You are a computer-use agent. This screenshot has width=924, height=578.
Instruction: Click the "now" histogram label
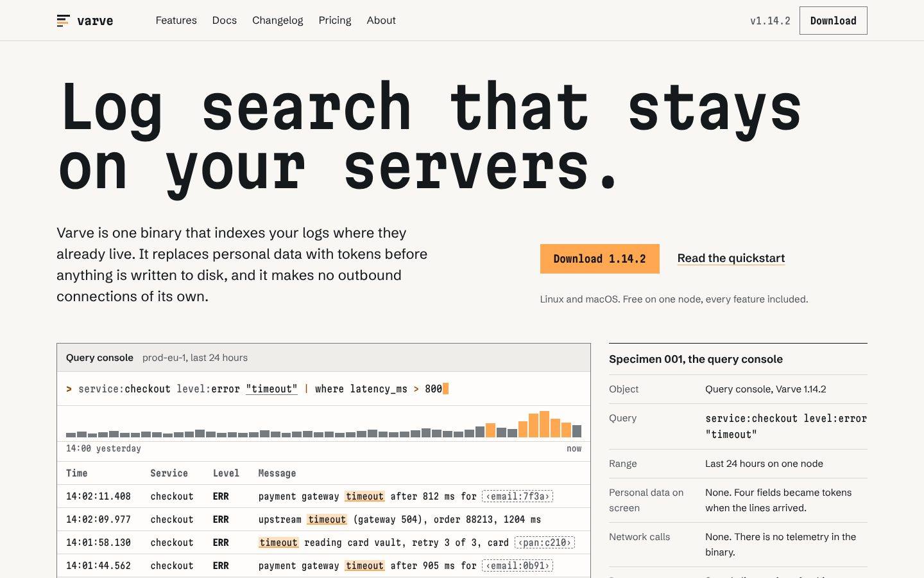click(x=574, y=448)
